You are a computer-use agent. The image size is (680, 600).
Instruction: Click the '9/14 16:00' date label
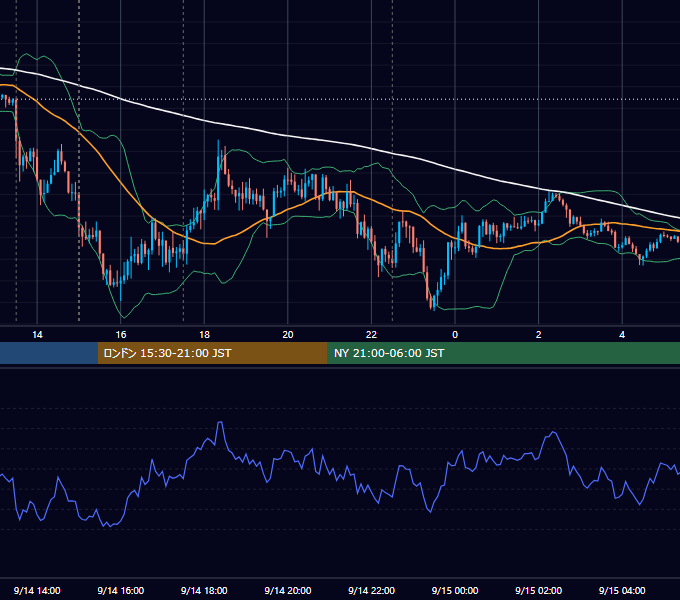(x=121, y=590)
